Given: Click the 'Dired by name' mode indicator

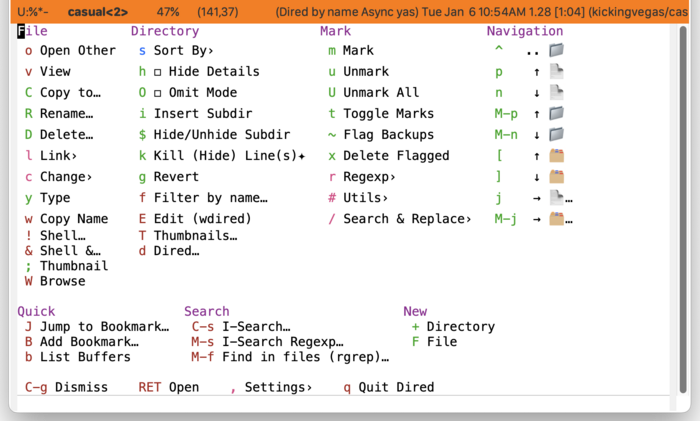Looking at the screenshot, I should pos(318,12).
